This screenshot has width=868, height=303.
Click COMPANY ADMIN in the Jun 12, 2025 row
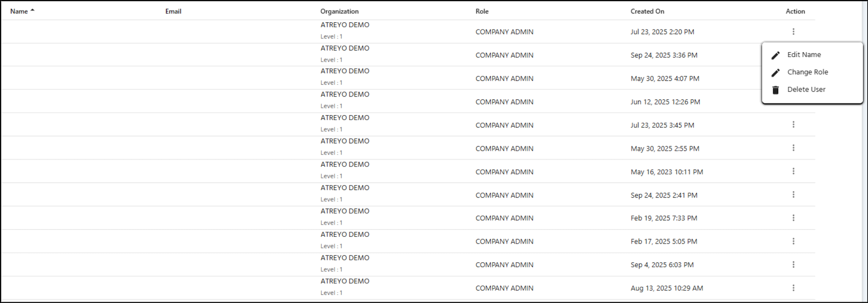tap(504, 102)
